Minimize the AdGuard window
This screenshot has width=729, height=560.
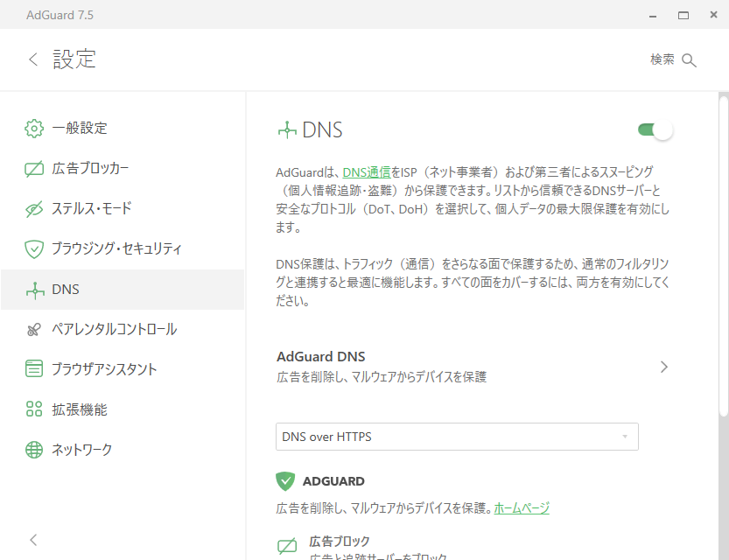click(653, 16)
